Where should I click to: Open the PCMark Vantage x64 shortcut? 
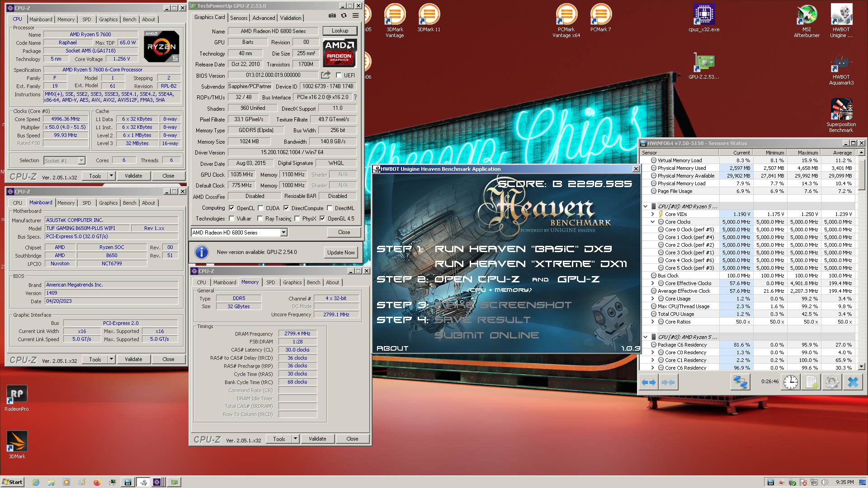point(566,21)
